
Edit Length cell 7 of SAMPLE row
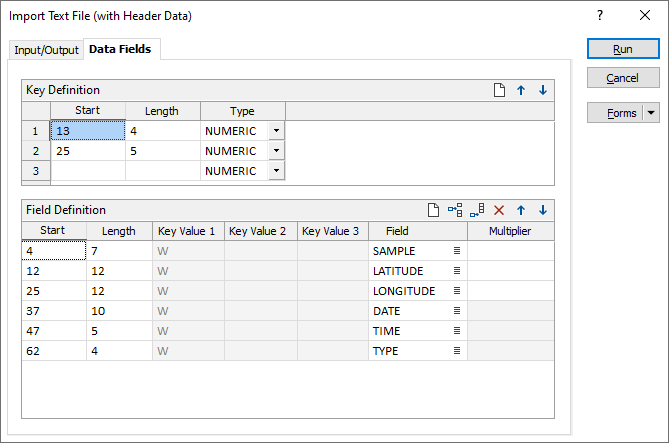(119, 251)
